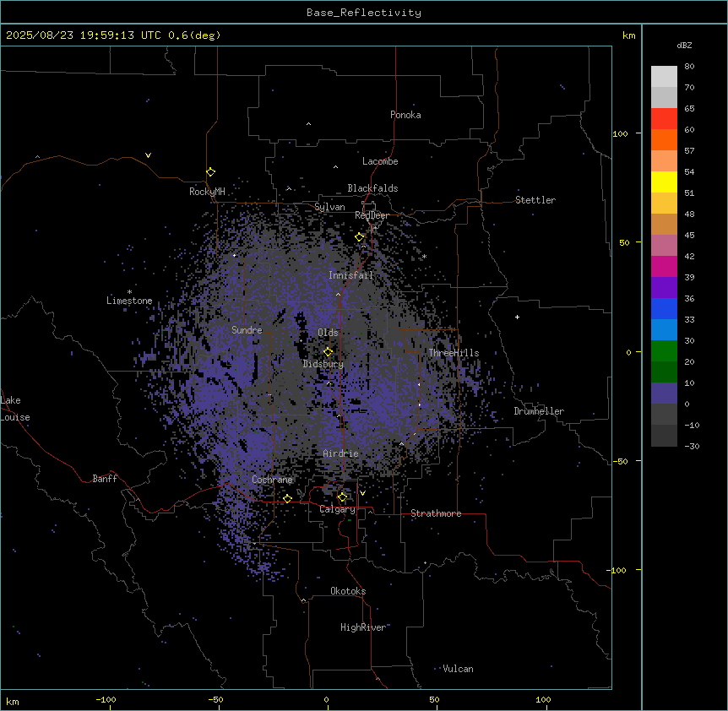This screenshot has height=711, width=728.
Task: Click the km unit label at top right
Action: (629, 35)
